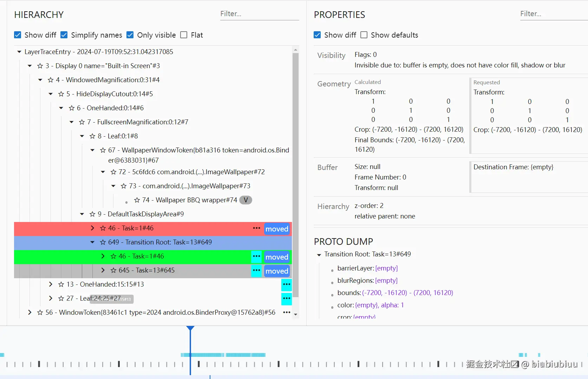The image size is (588, 379).
Task: Collapse the 3 - Display 0 node
Action: click(x=30, y=66)
